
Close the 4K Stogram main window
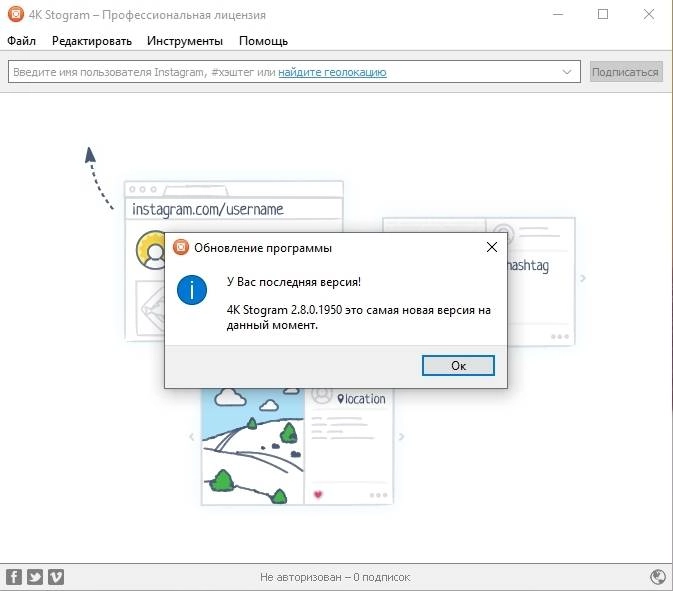pos(649,14)
